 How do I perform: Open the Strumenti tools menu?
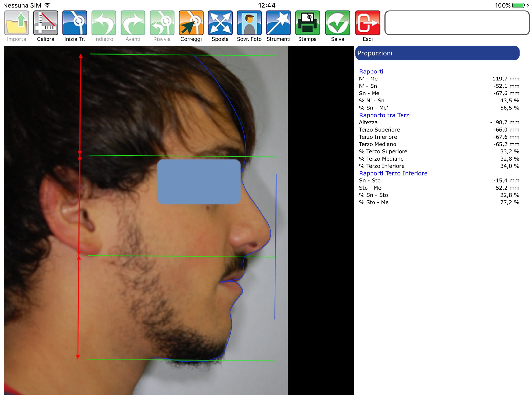(x=278, y=23)
